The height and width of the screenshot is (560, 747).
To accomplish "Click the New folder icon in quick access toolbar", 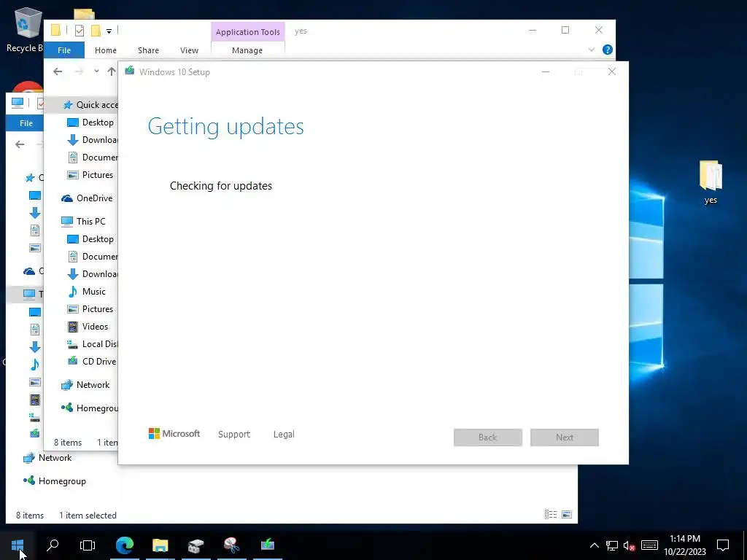I will [96, 31].
